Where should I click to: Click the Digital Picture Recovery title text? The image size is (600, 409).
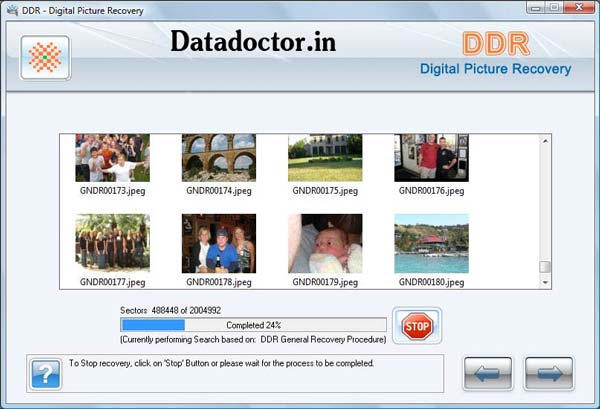[x=496, y=69]
